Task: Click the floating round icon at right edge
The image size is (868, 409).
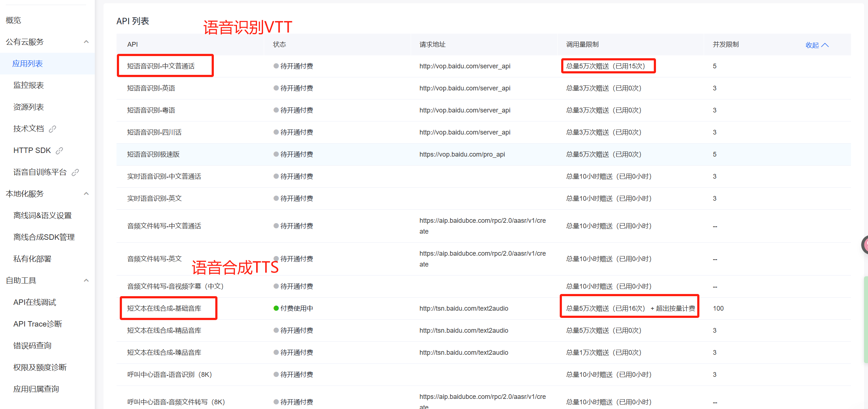Action: coord(865,245)
